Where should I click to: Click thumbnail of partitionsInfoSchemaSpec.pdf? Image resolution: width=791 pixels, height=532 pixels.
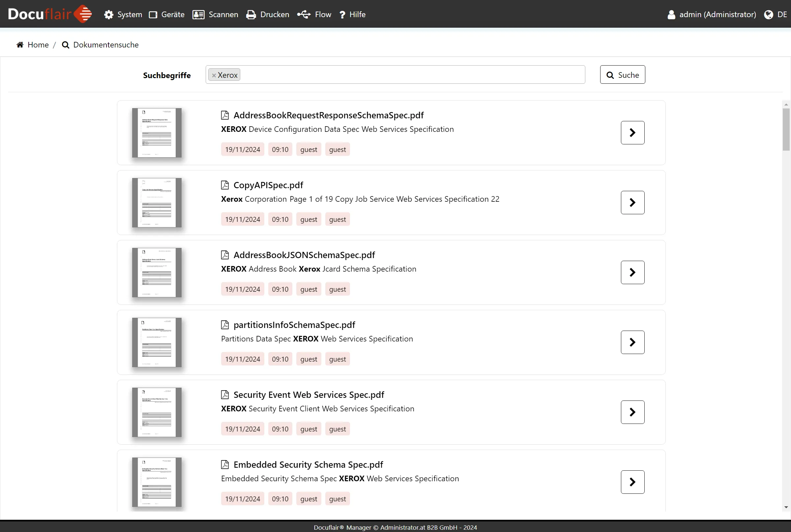coord(157,342)
